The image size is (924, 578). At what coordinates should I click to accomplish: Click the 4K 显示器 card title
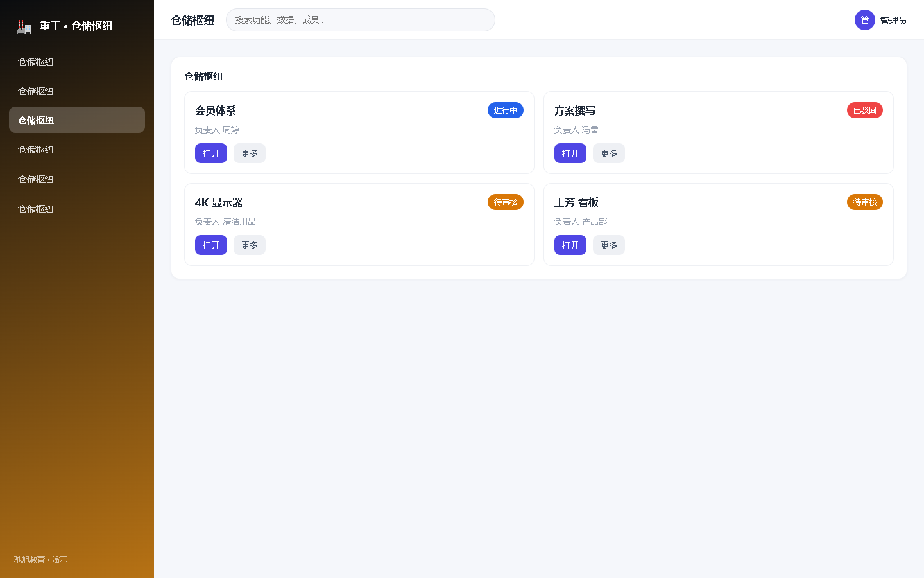click(x=219, y=202)
